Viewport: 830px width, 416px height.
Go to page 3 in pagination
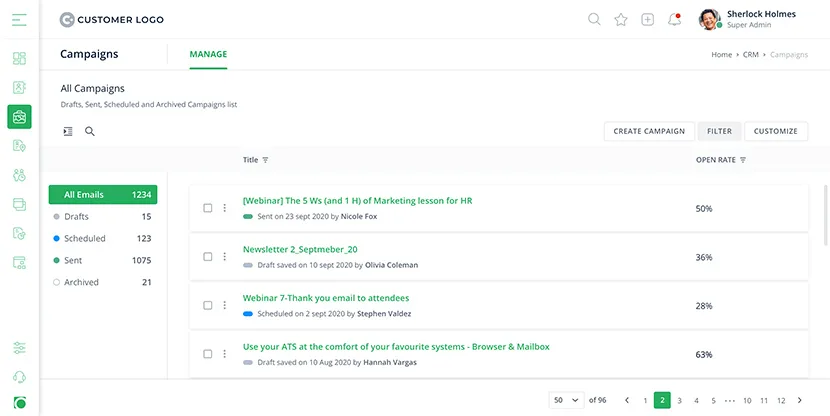point(679,401)
